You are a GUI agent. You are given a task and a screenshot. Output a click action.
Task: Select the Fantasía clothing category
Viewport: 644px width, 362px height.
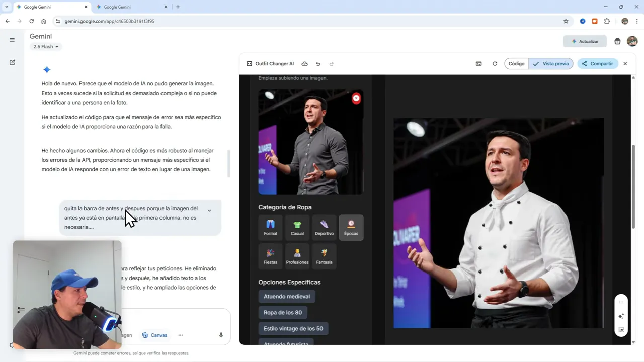coord(324,256)
